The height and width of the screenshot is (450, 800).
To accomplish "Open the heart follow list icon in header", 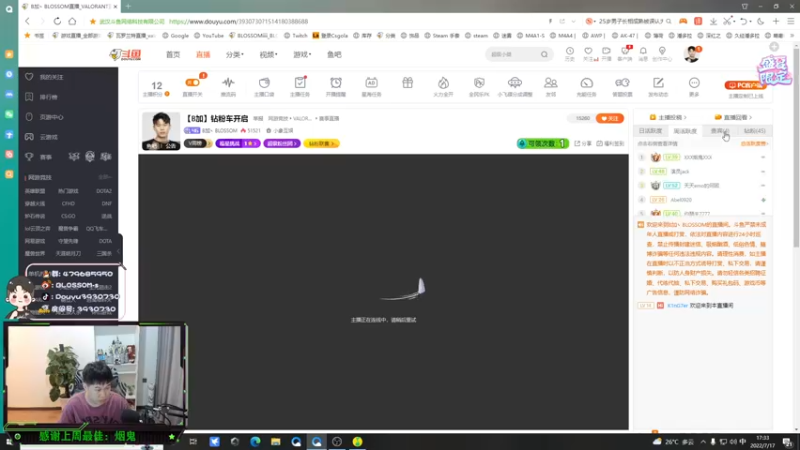I will coord(588,51).
